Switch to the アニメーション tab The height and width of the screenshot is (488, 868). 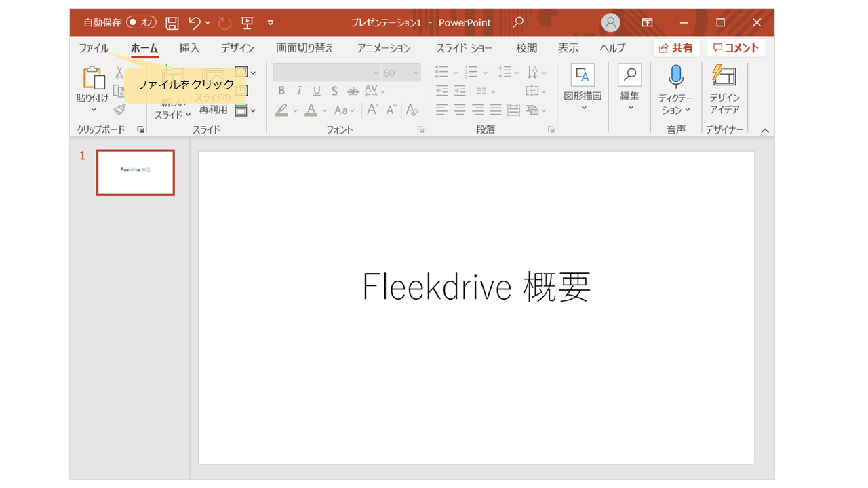[384, 48]
